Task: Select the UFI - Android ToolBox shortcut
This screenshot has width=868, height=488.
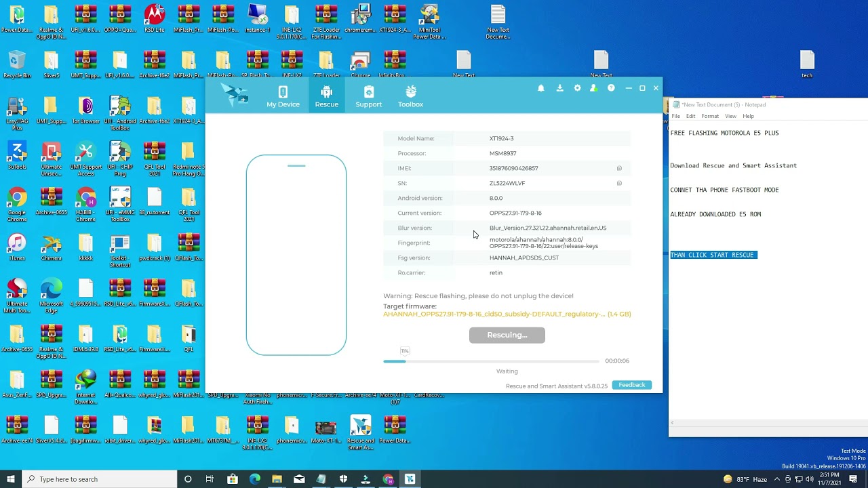Action: (x=120, y=113)
